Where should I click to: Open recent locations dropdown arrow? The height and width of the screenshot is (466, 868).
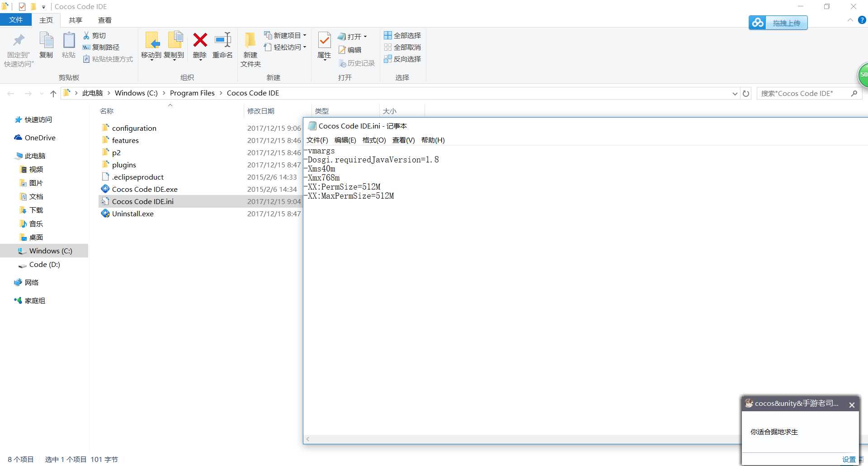42,94
